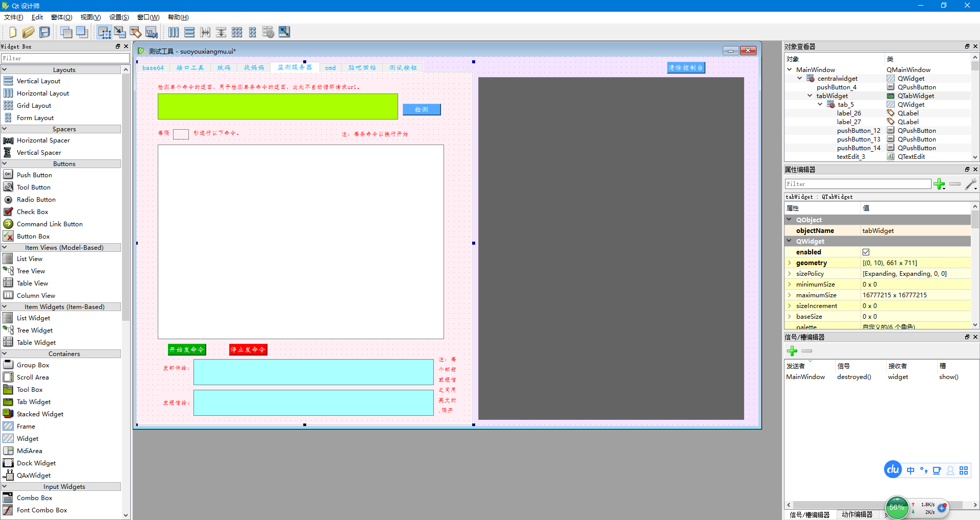Pick Radio Button widget in Widget Box
The width and height of the screenshot is (980, 520).
[x=36, y=199]
